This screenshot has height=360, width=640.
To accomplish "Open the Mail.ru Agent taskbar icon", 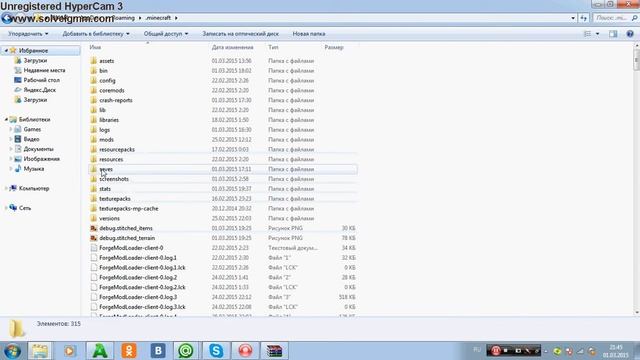I will click(187, 351).
